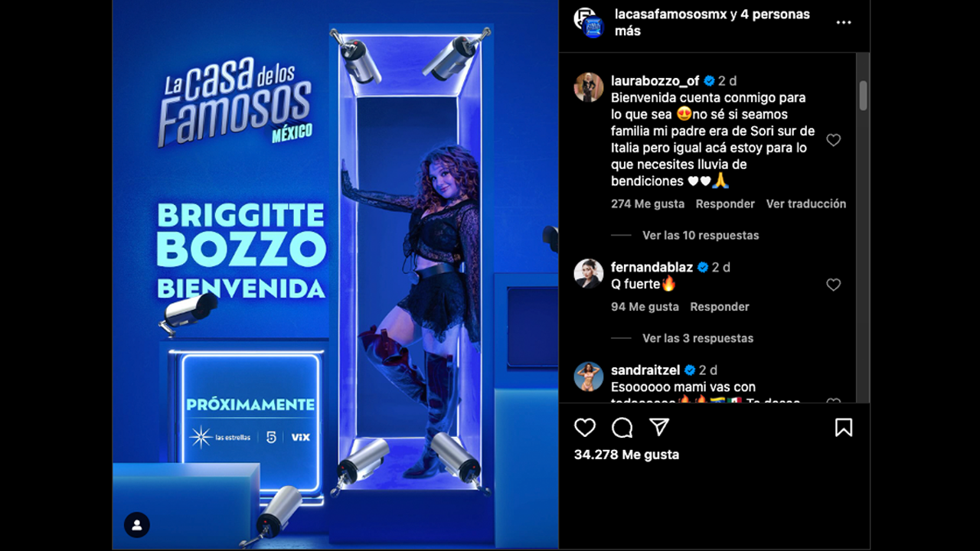Open the fernandablaz username link
Image resolution: width=980 pixels, height=551 pixels.
(652, 267)
